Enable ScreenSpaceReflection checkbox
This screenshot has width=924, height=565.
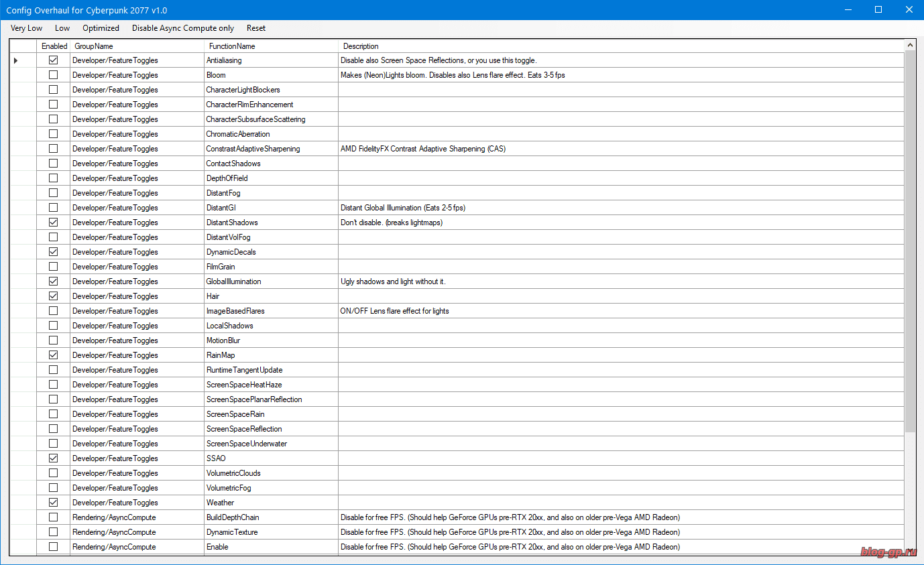(54, 429)
